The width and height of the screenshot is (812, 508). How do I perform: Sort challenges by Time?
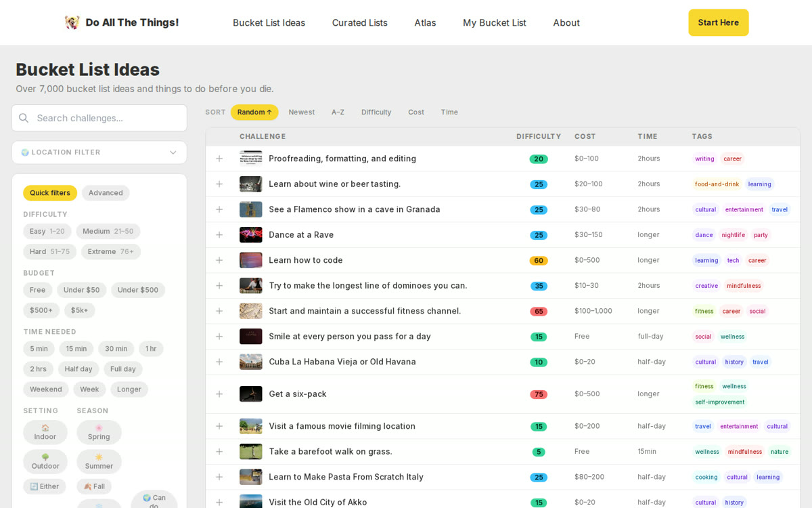click(x=449, y=112)
